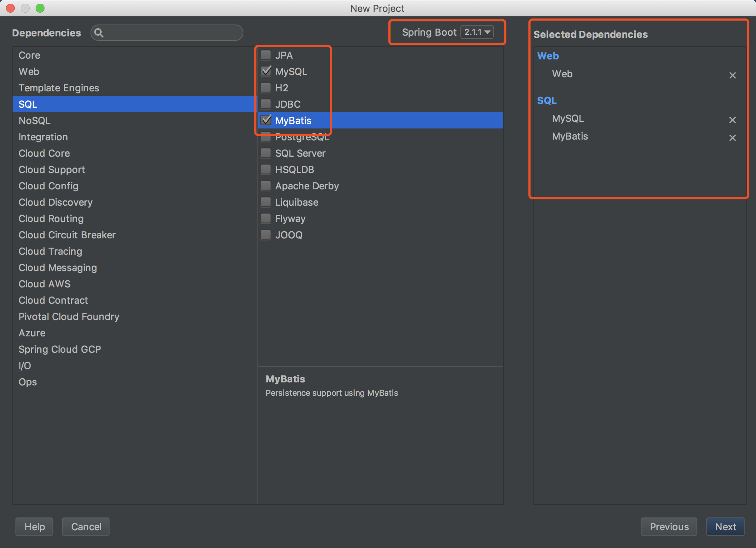
Task: Click the search magnifier icon
Action: point(99,33)
